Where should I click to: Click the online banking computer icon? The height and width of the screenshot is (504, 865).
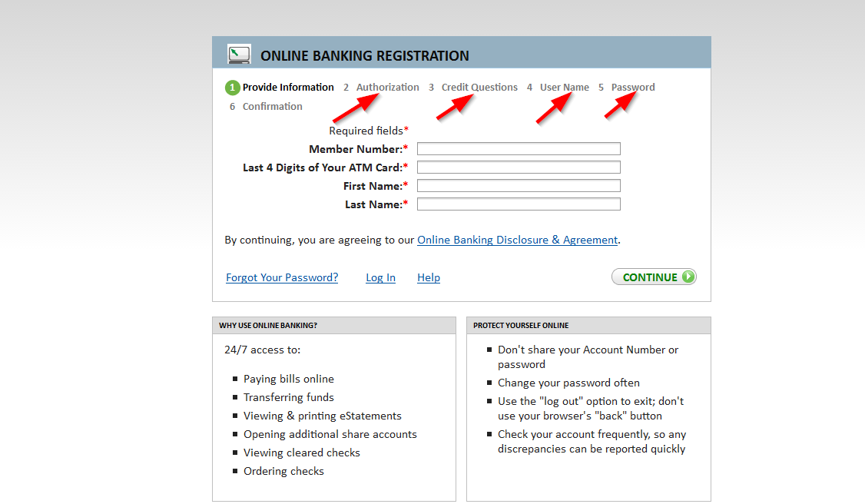[x=240, y=54]
